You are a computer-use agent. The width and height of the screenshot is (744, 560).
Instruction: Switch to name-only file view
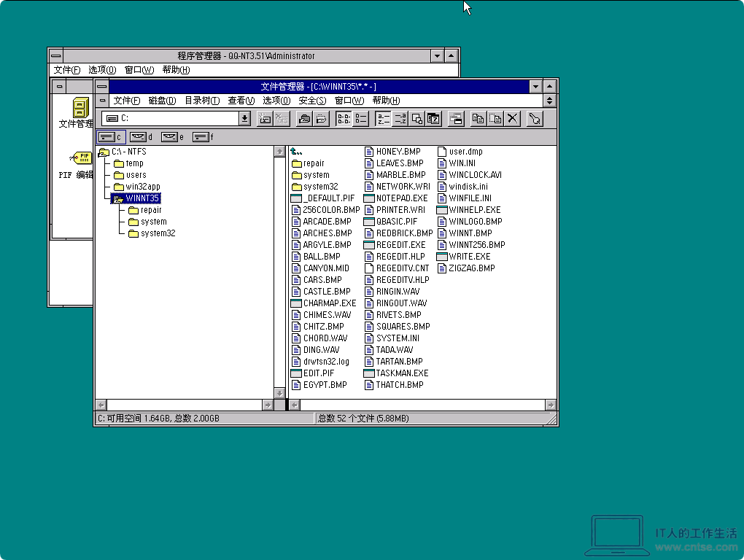[x=344, y=119]
